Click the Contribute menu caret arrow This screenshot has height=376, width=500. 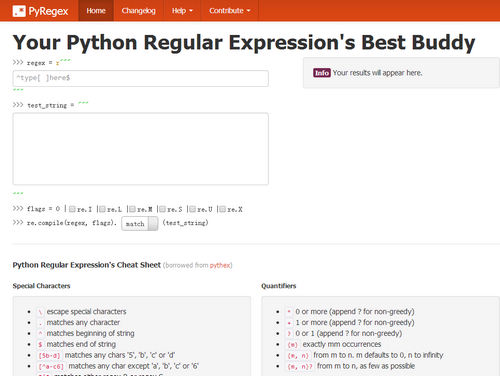tap(248, 11)
